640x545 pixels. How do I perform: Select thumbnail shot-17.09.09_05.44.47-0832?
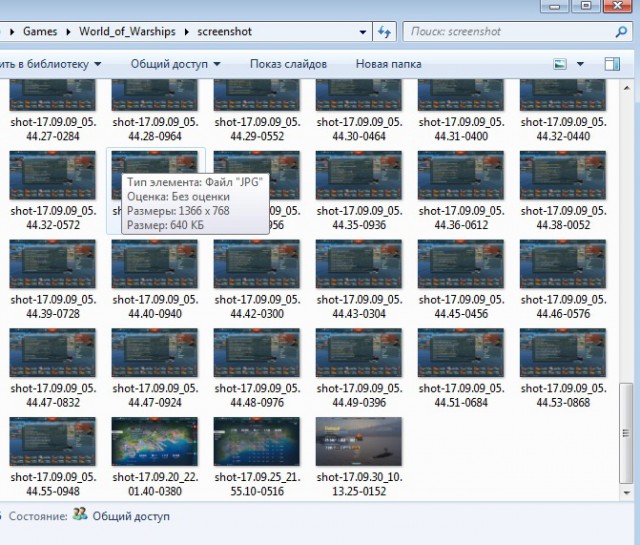click(53, 352)
